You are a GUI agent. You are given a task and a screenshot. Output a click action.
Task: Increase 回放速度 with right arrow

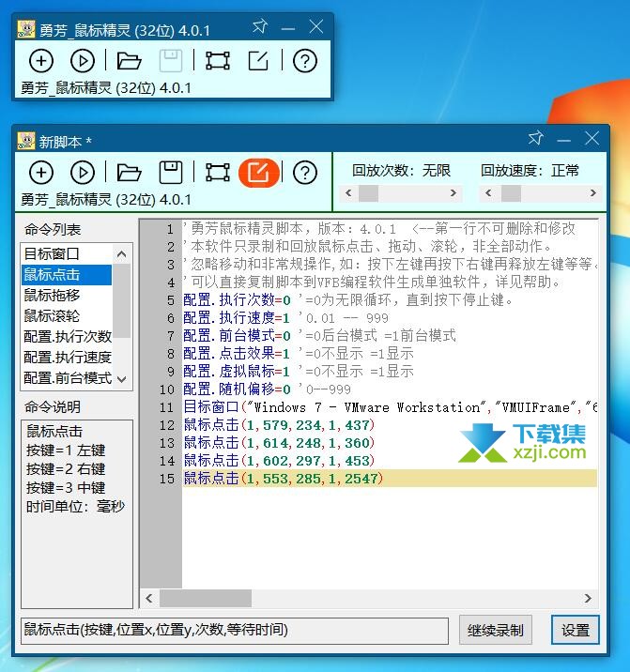pos(592,193)
